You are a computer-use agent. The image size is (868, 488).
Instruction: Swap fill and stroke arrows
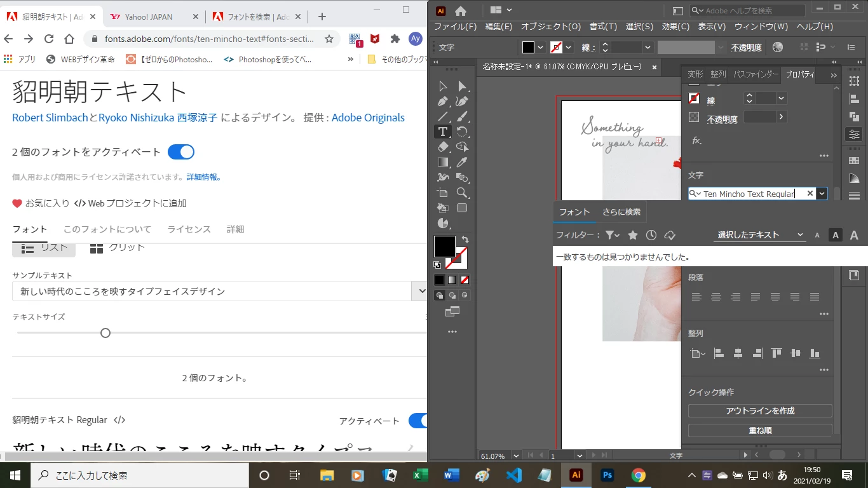465,240
